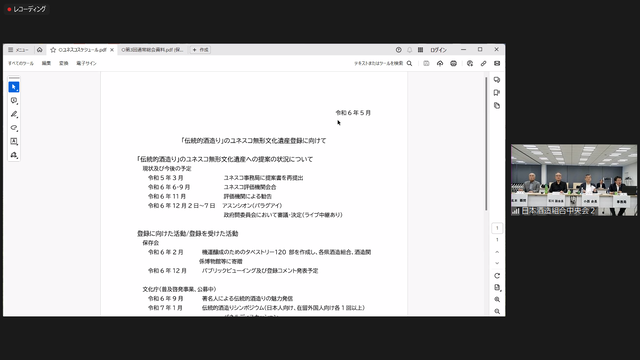Screen dimensions: 640x360
Task: Click the save icon in the toolbar
Action: click(426, 63)
